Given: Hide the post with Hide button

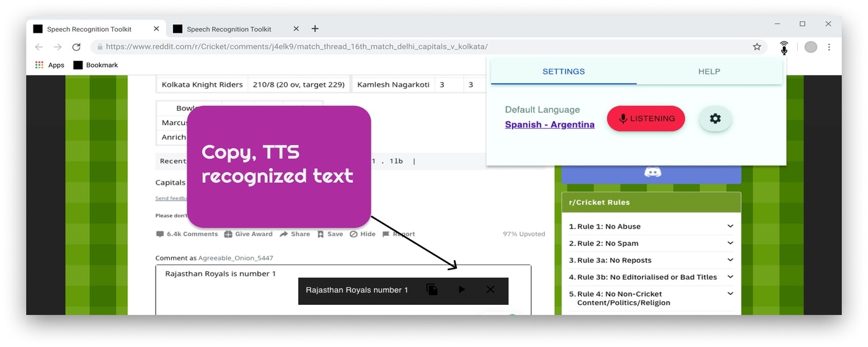Looking at the screenshot, I should tap(363, 234).
